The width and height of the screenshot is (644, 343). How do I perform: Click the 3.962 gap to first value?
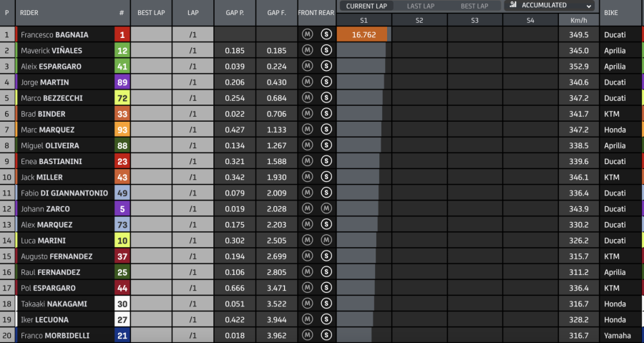tap(276, 336)
